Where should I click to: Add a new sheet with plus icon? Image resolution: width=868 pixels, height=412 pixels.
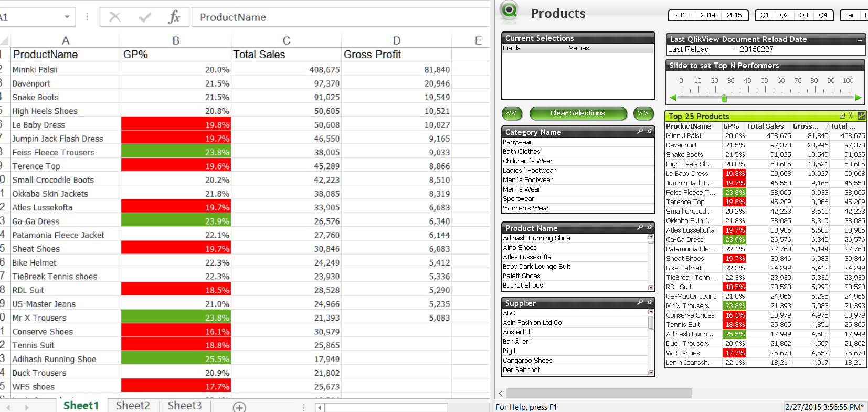239,407
